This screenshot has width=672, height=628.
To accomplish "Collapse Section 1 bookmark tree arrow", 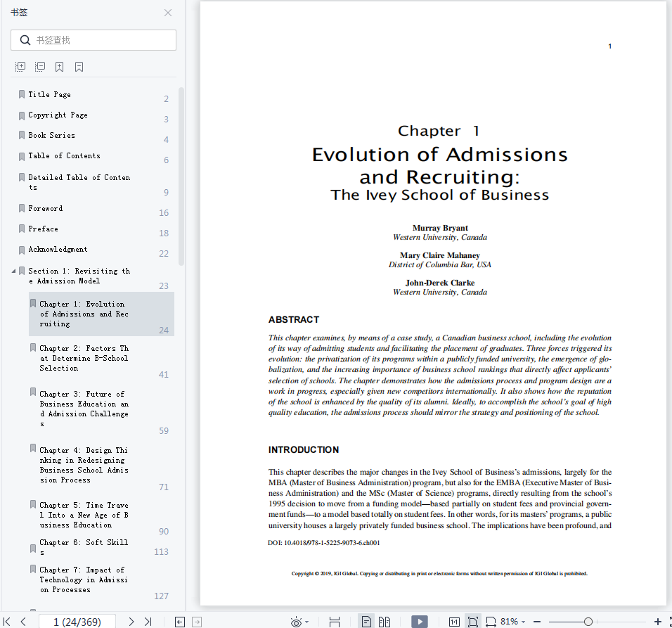I will (14, 271).
